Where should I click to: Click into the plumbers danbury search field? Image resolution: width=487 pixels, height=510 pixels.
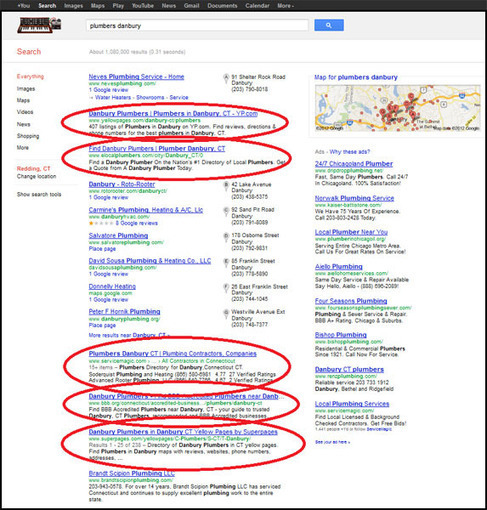pos(197,26)
